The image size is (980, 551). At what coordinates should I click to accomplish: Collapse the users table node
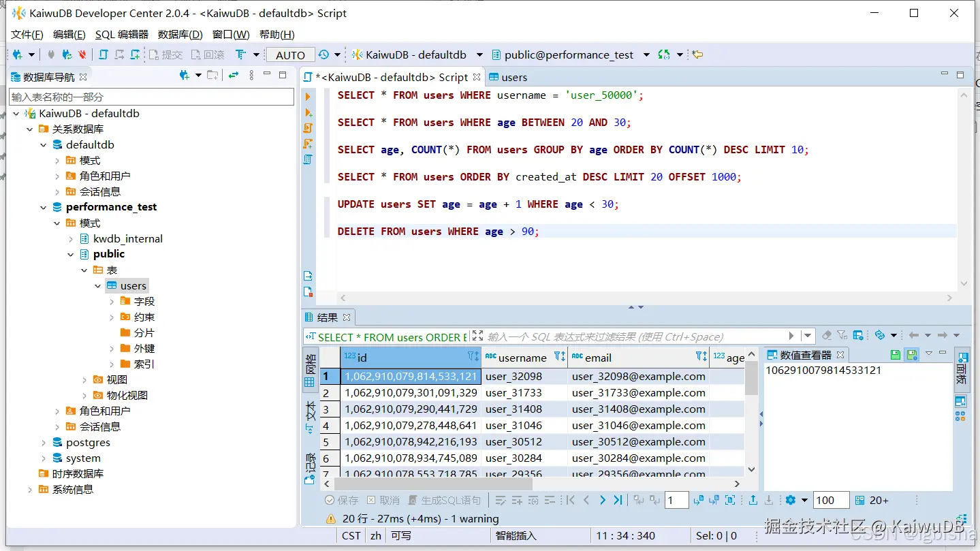click(98, 286)
